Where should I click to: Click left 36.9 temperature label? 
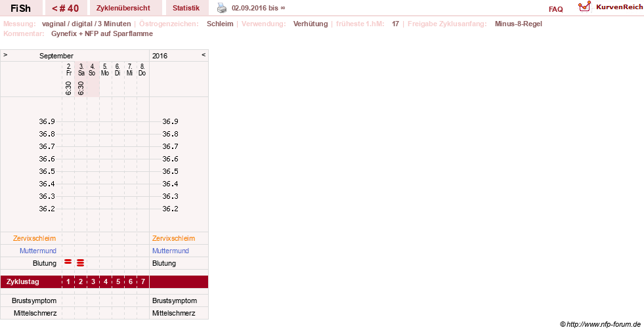pos(47,121)
